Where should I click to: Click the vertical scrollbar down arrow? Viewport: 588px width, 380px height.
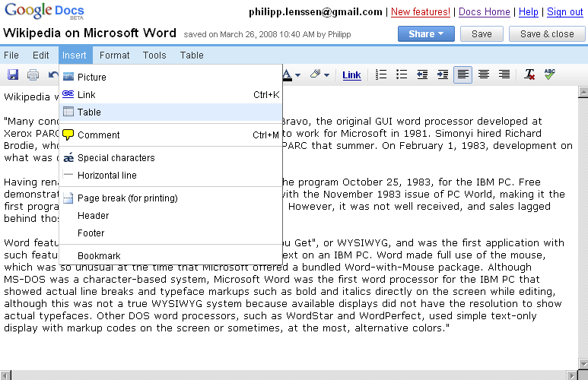pos(582,363)
